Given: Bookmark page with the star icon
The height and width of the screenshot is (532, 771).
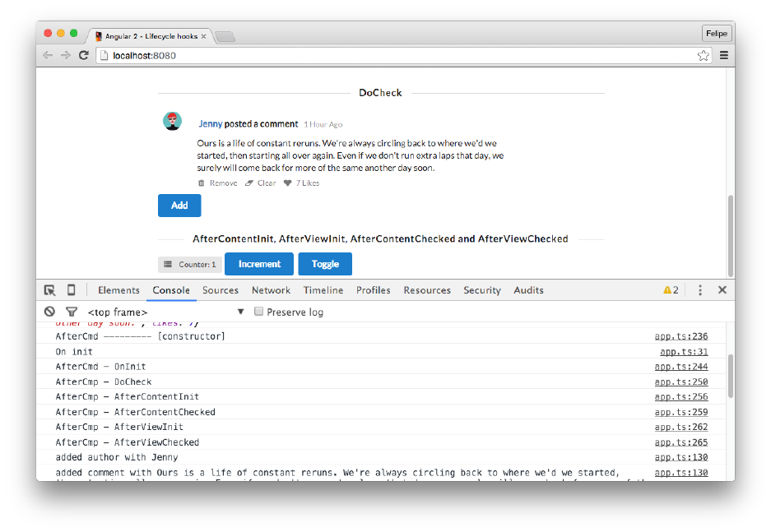Looking at the screenshot, I should 703,55.
